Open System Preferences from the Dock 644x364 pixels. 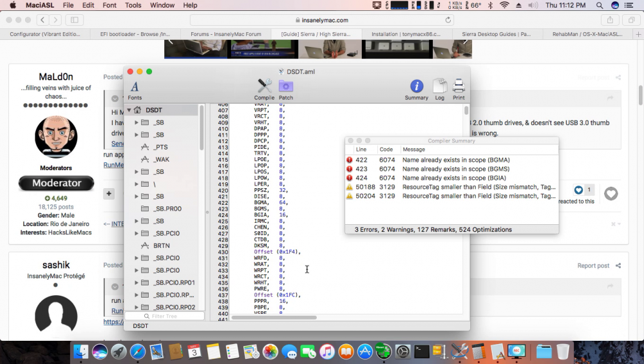402,352
